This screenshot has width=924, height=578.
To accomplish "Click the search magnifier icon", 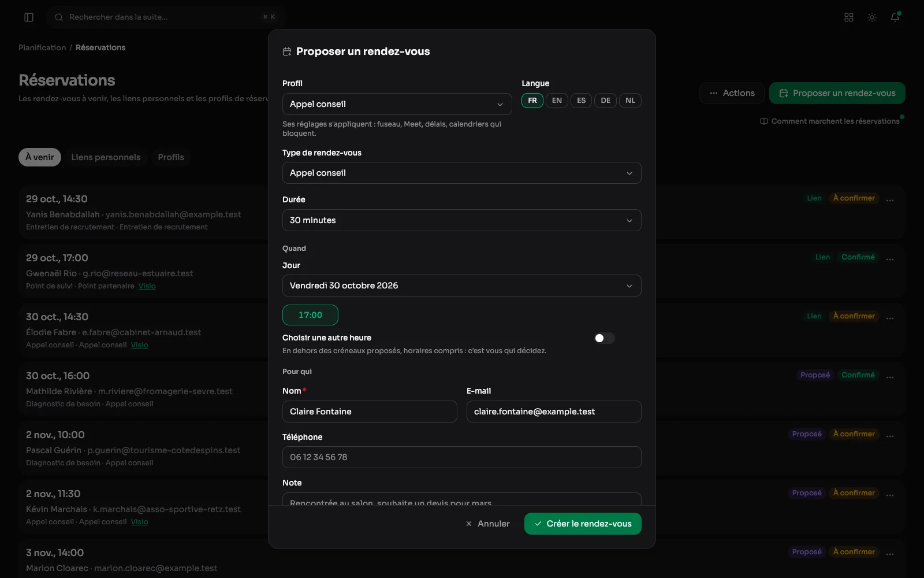I will (x=59, y=17).
